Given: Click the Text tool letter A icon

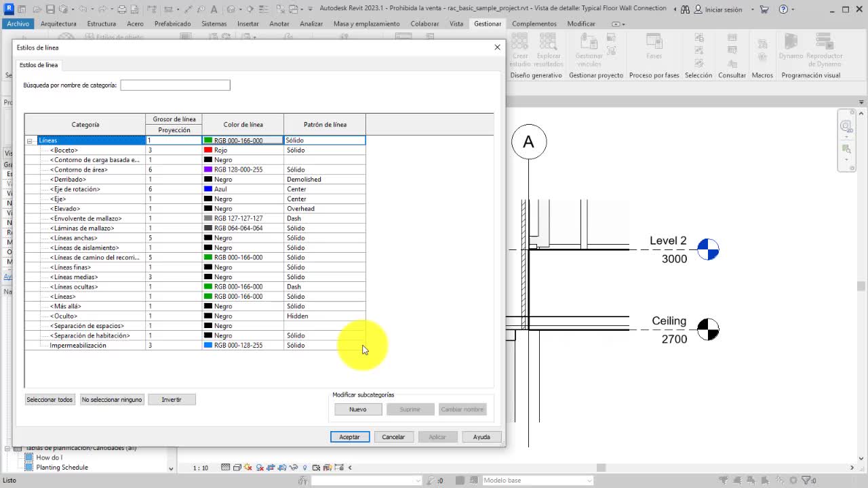Looking at the screenshot, I should point(214,9).
